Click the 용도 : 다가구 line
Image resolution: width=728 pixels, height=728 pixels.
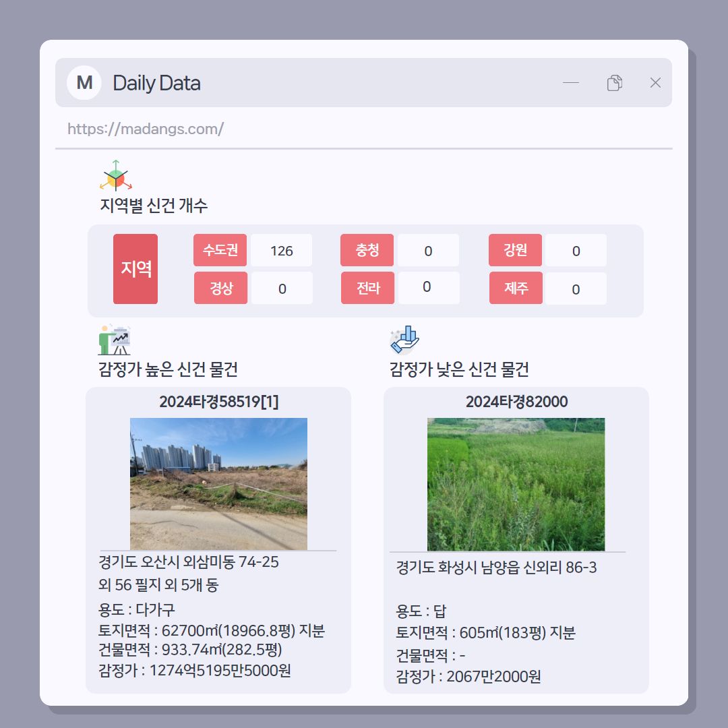point(136,609)
